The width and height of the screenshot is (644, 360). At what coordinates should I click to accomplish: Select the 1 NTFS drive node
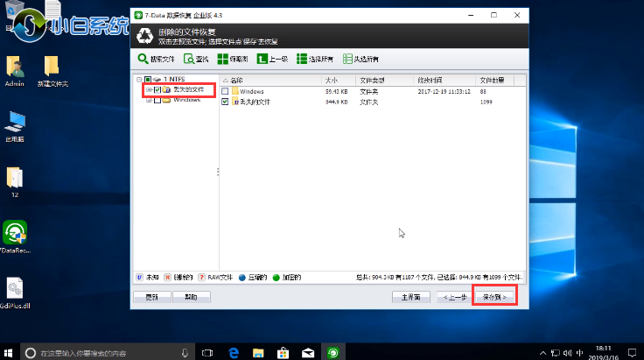[174, 80]
